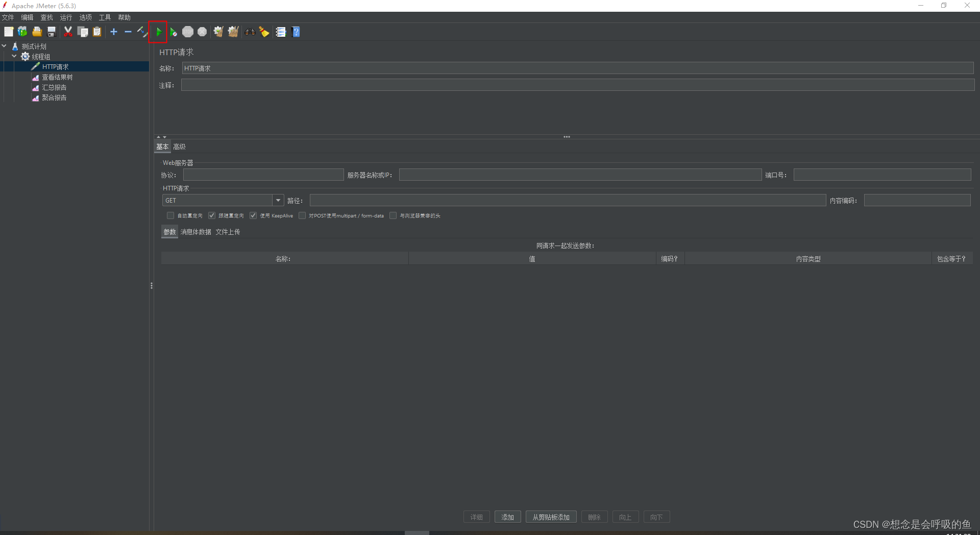
Task: Stop the test with the STOP sign icon
Action: coord(188,32)
